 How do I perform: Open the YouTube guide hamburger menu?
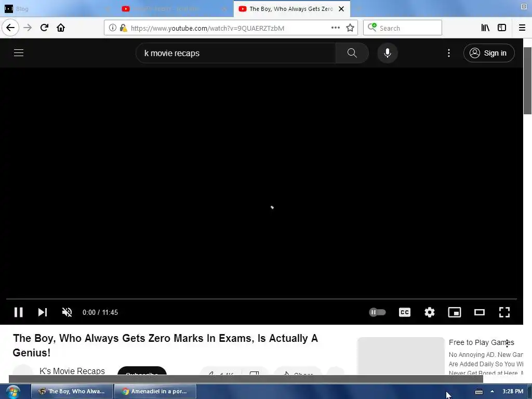[19, 53]
